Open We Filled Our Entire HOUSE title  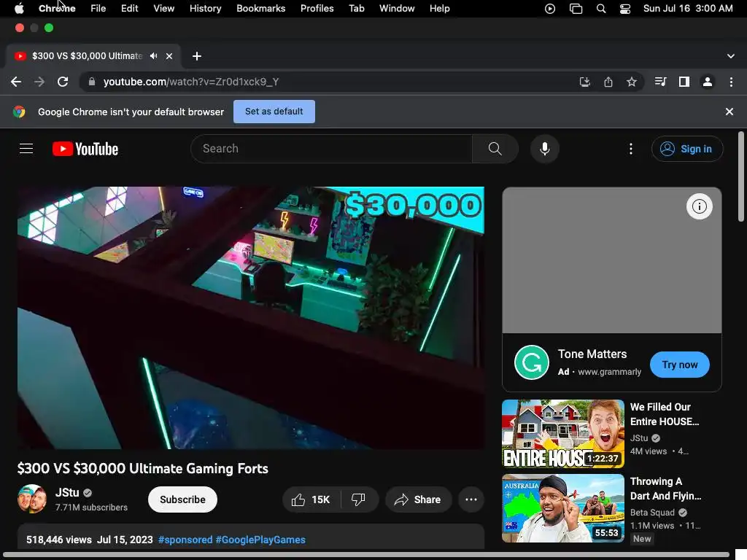664,414
